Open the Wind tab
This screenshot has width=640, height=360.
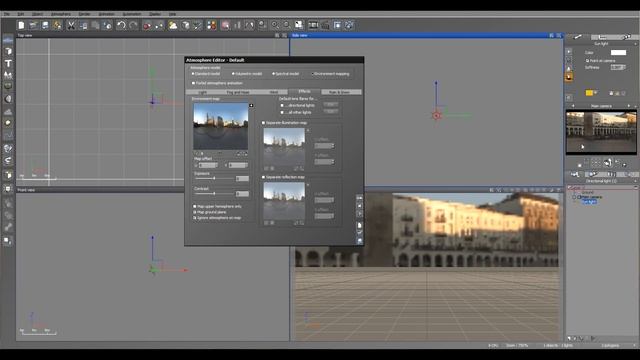tap(273, 92)
